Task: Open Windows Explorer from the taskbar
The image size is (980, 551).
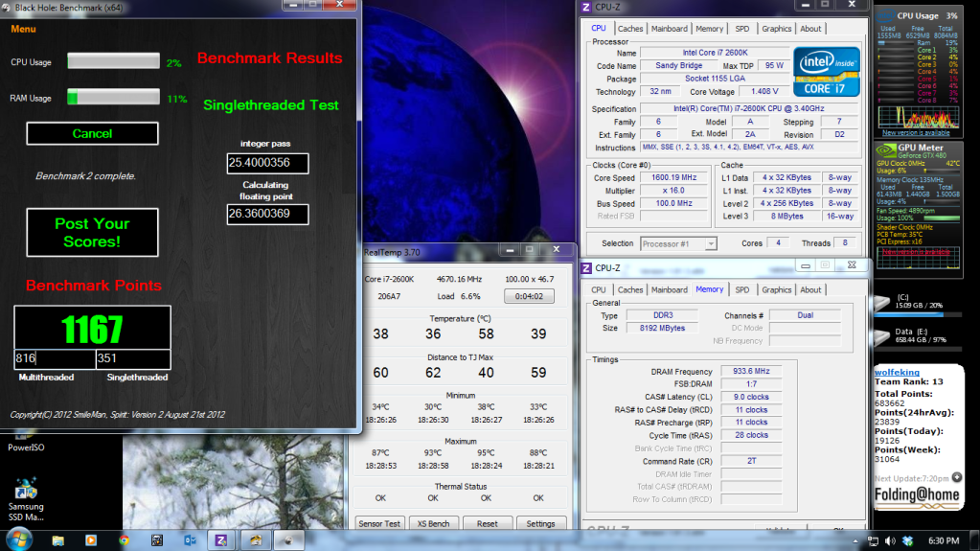Action: click(x=58, y=540)
